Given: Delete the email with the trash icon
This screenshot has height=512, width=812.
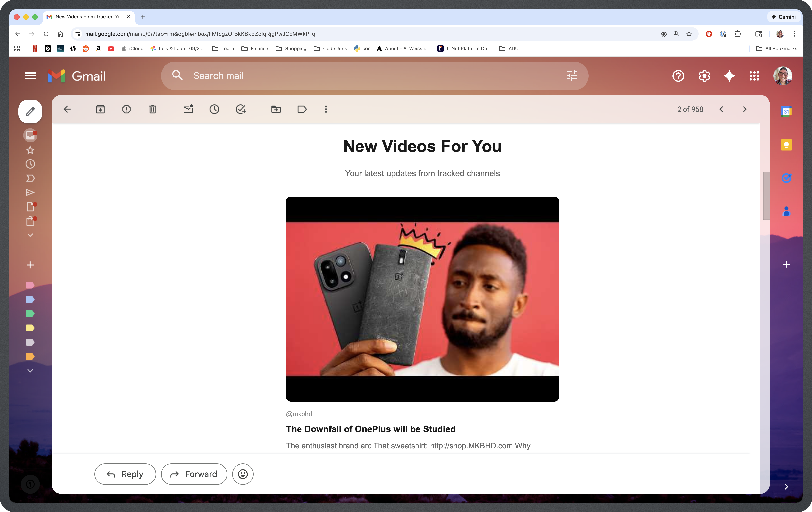Looking at the screenshot, I should pos(152,109).
